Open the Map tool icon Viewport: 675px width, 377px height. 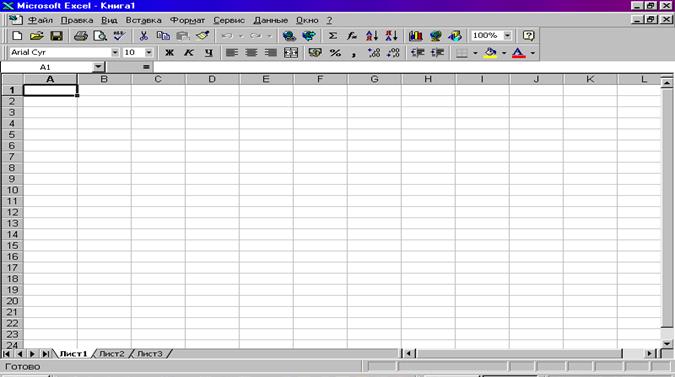tap(435, 36)
